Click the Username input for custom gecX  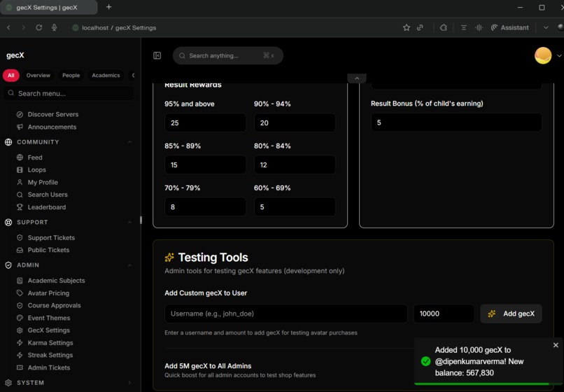pyautogui.click(x=286, y=314)
